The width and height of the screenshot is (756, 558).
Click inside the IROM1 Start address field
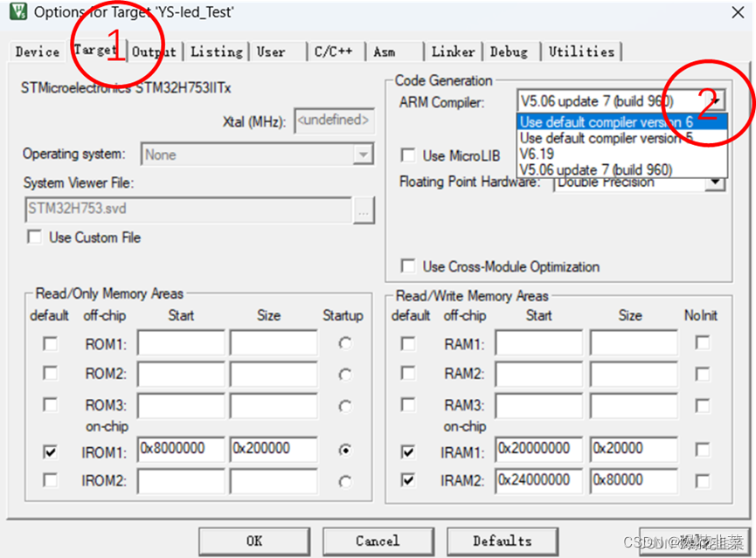coord(177,449)
